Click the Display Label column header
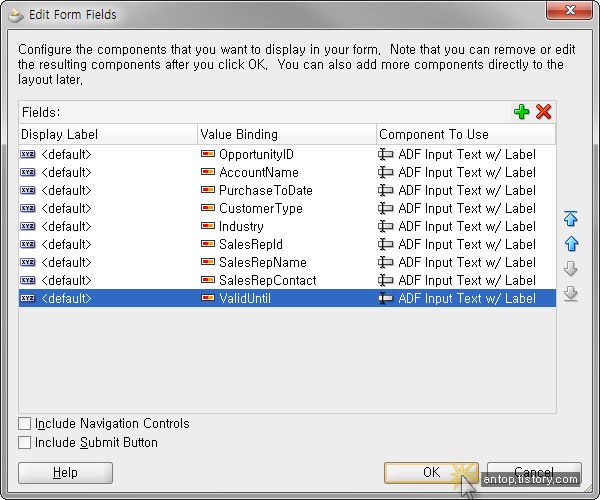 coord(108,134)
